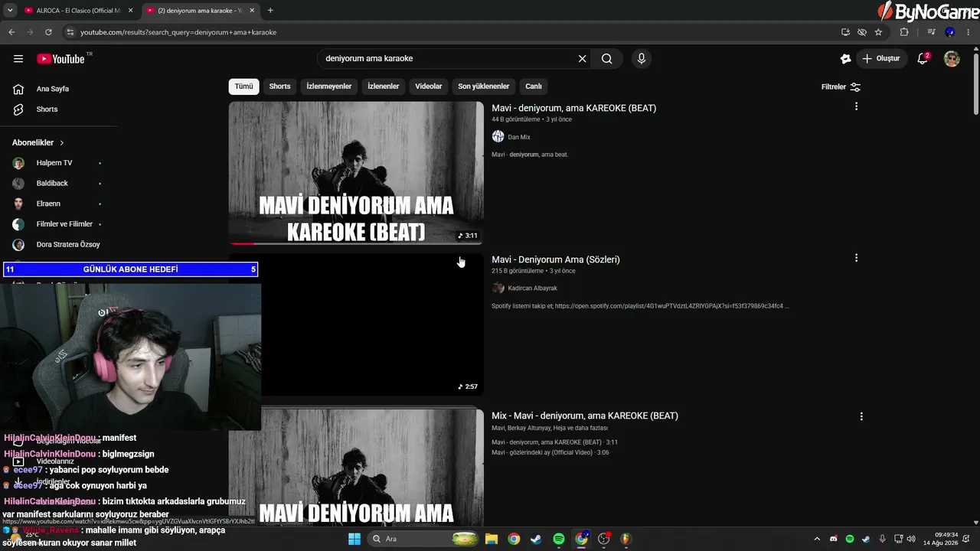This screenshot has height=551, width=980.
Task: Open the Mavi - Deniyorum Ama (Sözleri) title
Action: click(556, 259)
